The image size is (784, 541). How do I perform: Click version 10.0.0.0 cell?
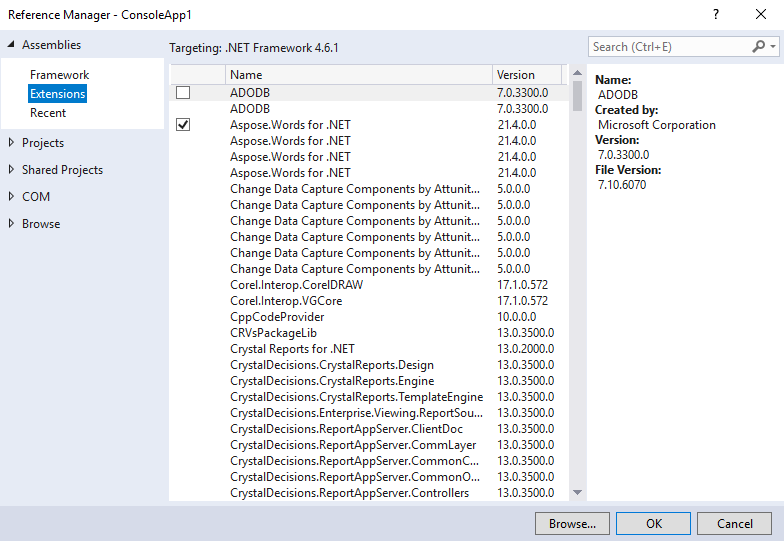point(516,316)
